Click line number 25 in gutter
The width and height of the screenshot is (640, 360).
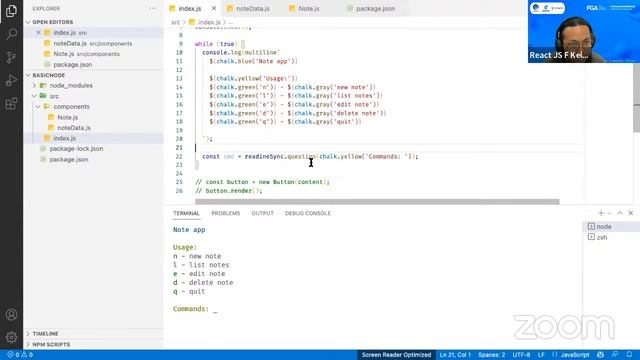click(179, 182)
